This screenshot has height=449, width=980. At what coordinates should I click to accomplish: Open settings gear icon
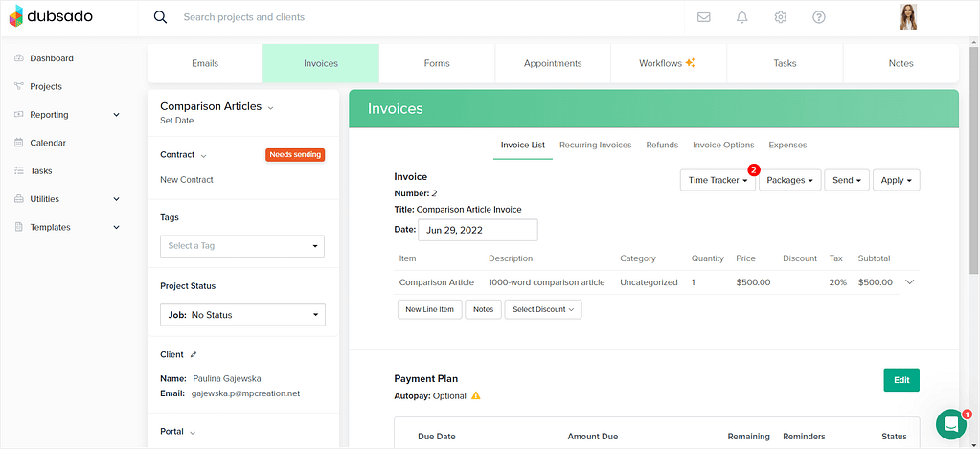780,17
